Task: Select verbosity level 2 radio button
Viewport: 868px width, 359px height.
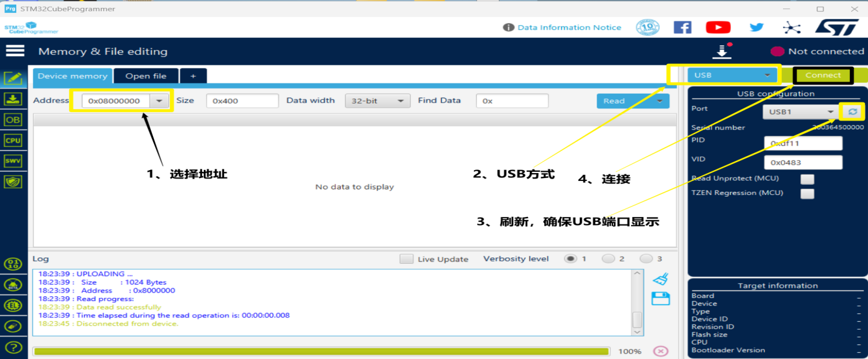Action: pos(609,259)
